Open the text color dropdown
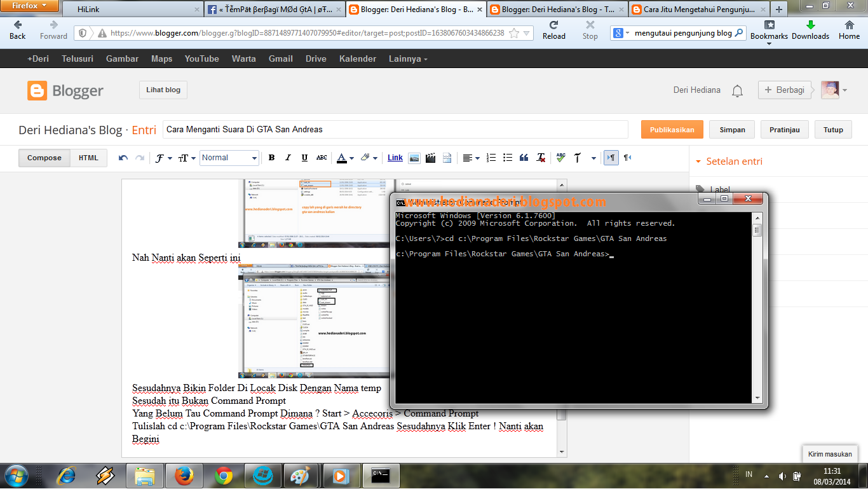 click(x=345, y=158)
